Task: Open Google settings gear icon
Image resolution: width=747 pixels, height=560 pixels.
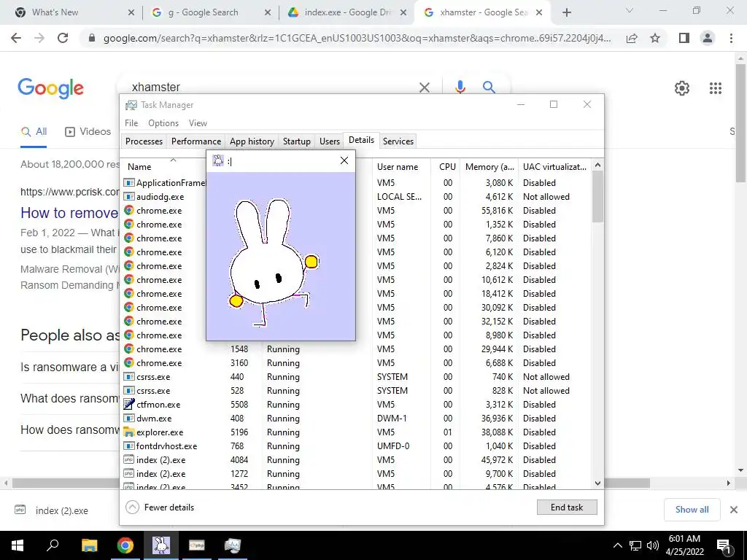Action: click(x=682, y=88)
